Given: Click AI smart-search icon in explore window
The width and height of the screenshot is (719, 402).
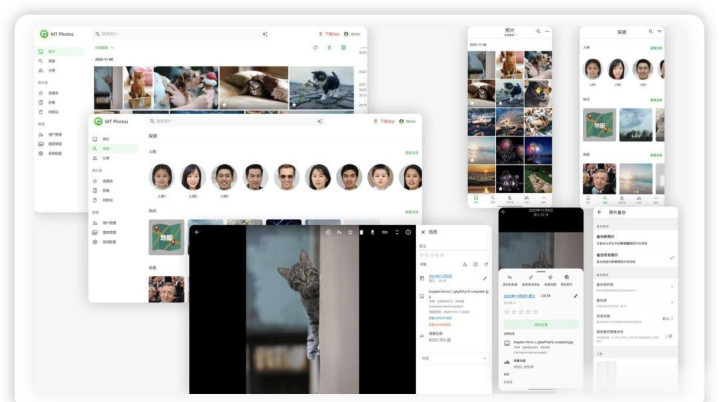Looking at the screenshot, I should (320, 121).
